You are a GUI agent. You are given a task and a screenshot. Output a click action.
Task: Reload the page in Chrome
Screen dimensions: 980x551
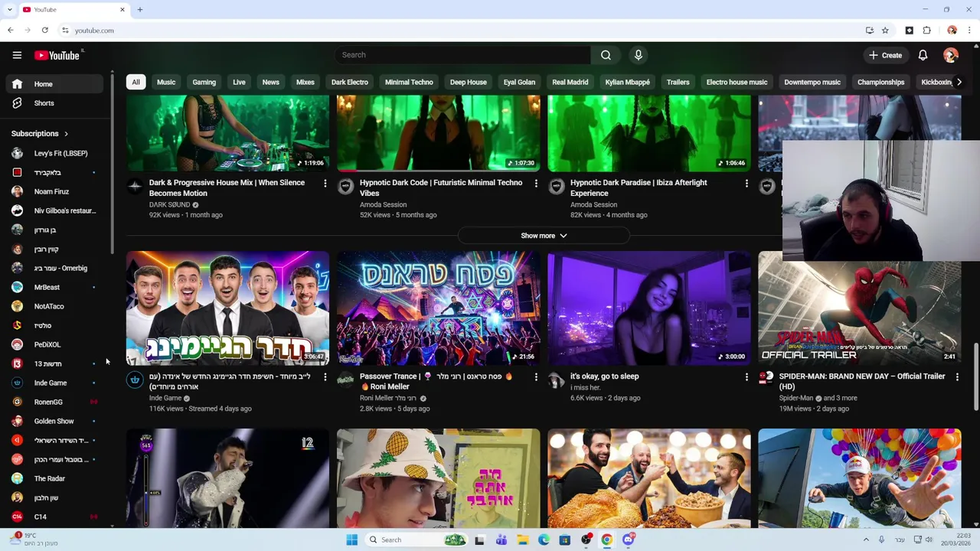(x=45, y=31)
